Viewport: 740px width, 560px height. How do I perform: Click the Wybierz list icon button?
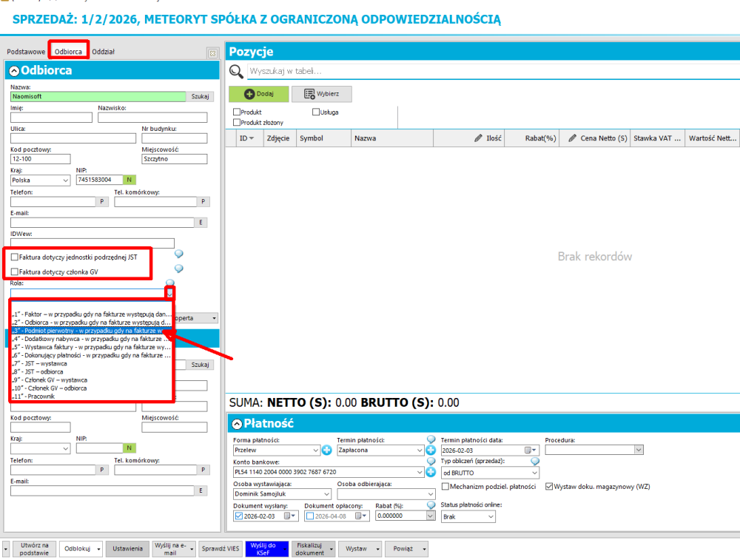pos(321,94)
